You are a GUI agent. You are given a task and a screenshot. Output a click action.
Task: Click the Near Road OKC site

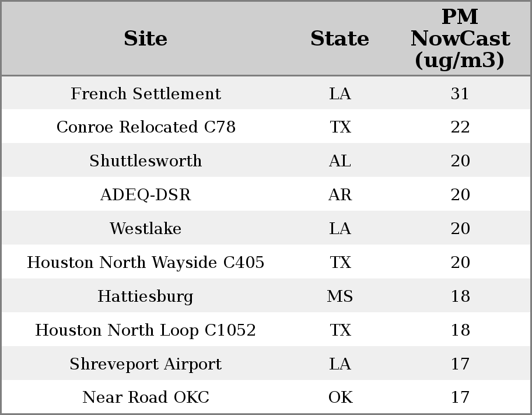click(x=145, y=397)
